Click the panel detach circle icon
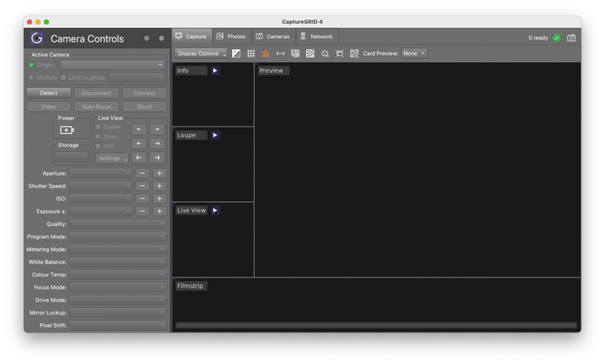The height and width of the screenshot is (364, 605). tap(147, 38)
